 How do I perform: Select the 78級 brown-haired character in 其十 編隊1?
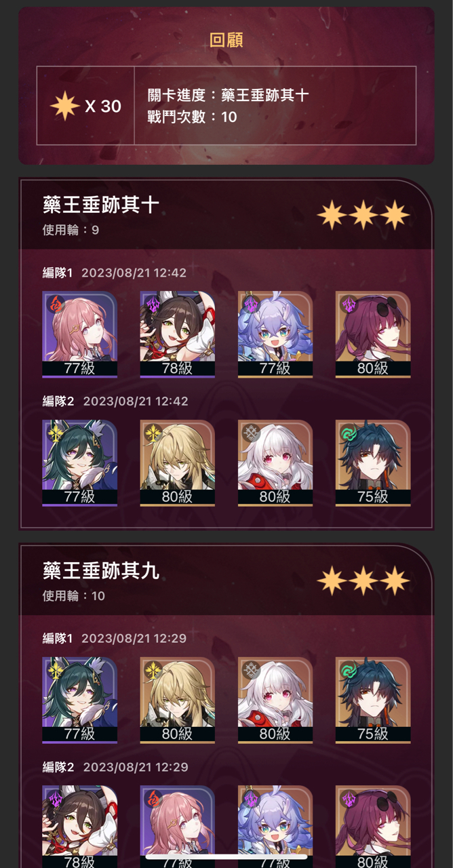178,334
